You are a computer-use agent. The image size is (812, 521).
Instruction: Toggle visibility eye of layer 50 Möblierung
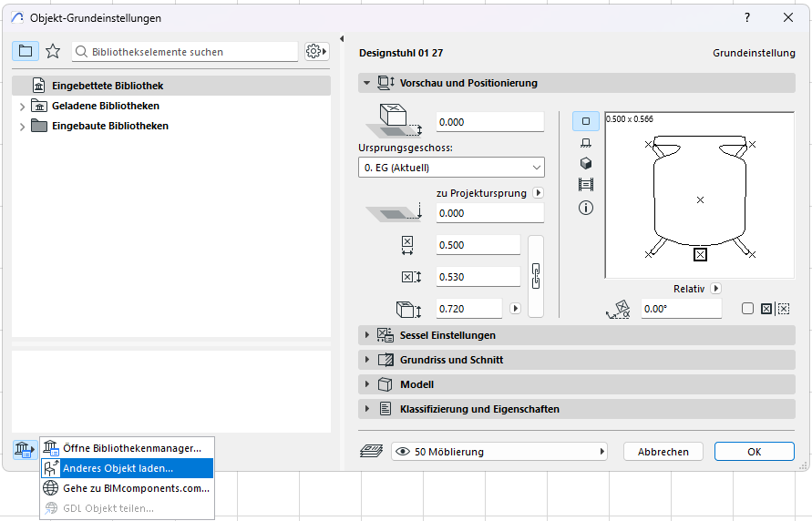403,452
